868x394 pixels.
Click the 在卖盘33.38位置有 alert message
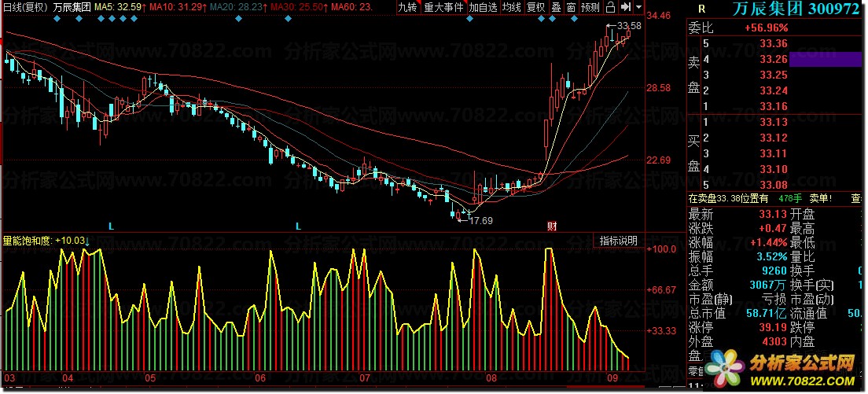(x=728, y=198)
